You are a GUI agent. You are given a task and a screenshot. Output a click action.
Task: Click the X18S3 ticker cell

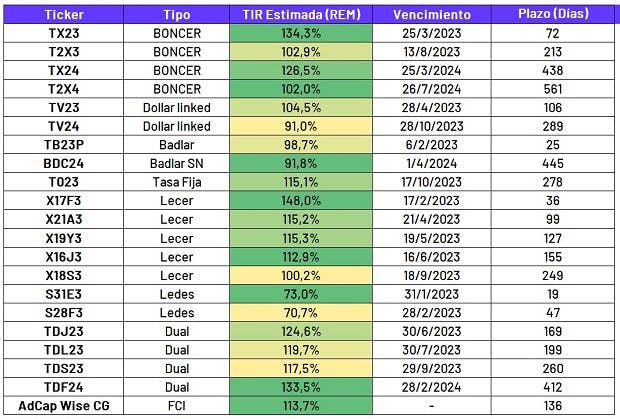coord(62,275)
